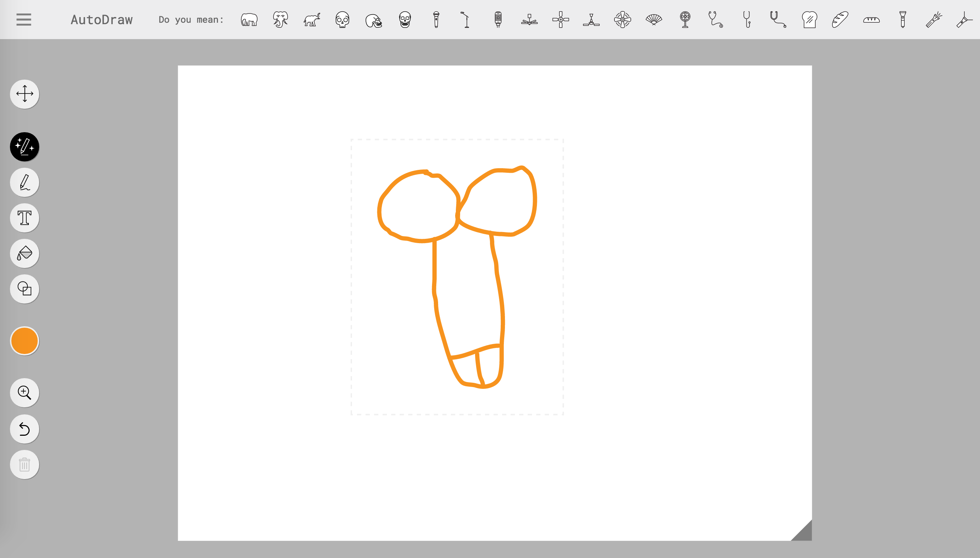
Task: Choose the first stethoscope suggestion
Action: (x=716, y=20)
